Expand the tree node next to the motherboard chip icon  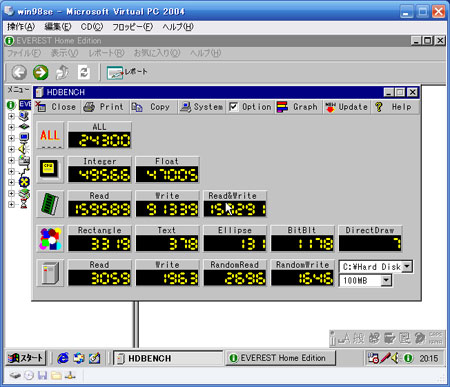tap(11, 127)
